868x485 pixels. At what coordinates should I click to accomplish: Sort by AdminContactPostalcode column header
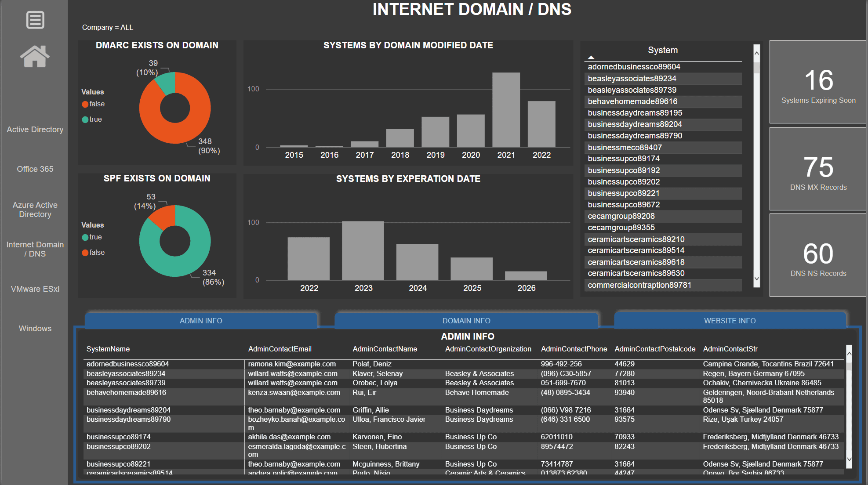[x=655, y=349]
